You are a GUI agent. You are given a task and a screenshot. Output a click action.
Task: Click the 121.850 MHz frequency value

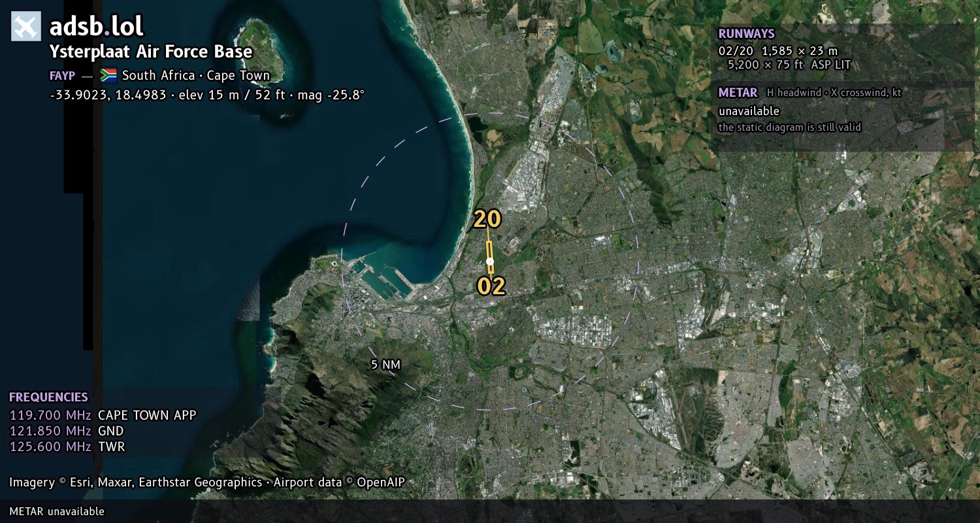(50, 431)
